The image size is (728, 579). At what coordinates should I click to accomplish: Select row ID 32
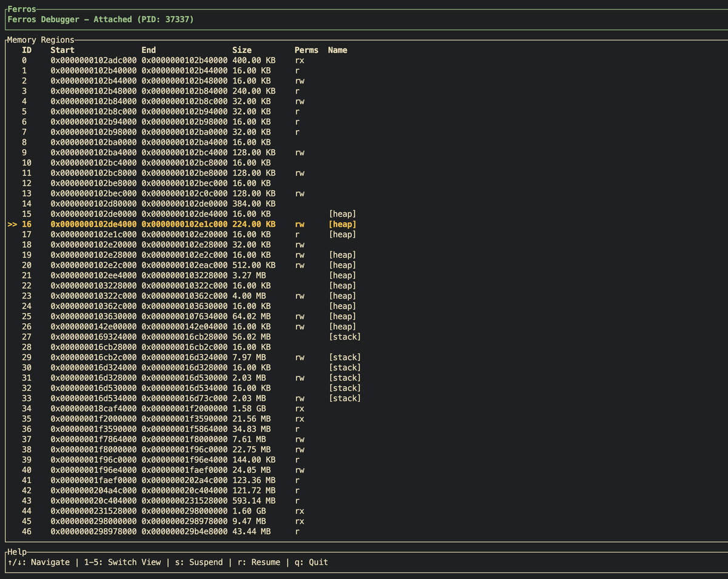27,388
